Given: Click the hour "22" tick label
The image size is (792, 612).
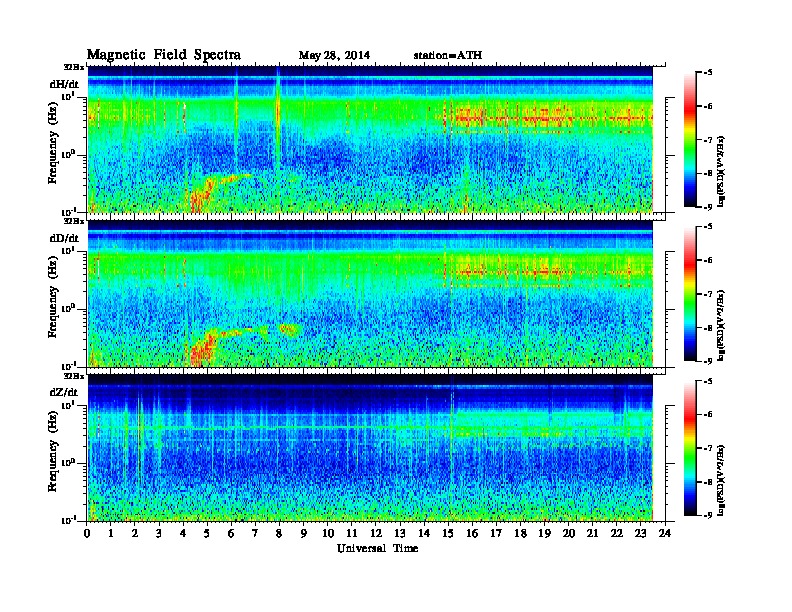Looking at the screenshot, I should 617,534.
